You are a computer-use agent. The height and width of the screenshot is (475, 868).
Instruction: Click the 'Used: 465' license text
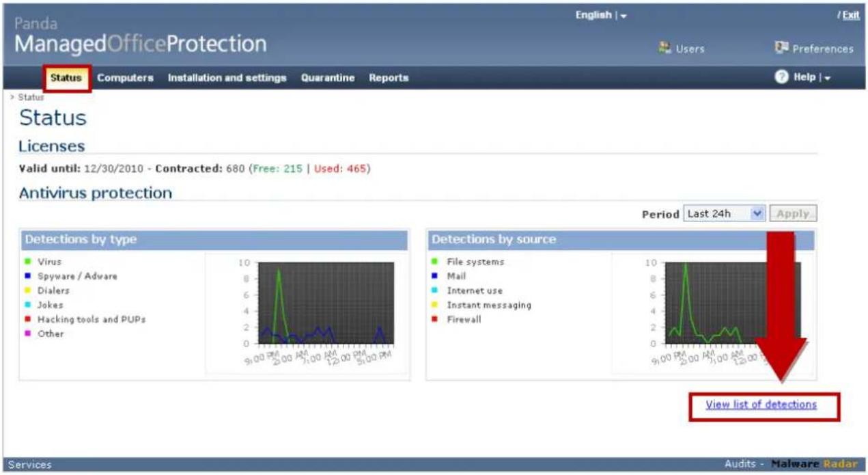[340, 169]
